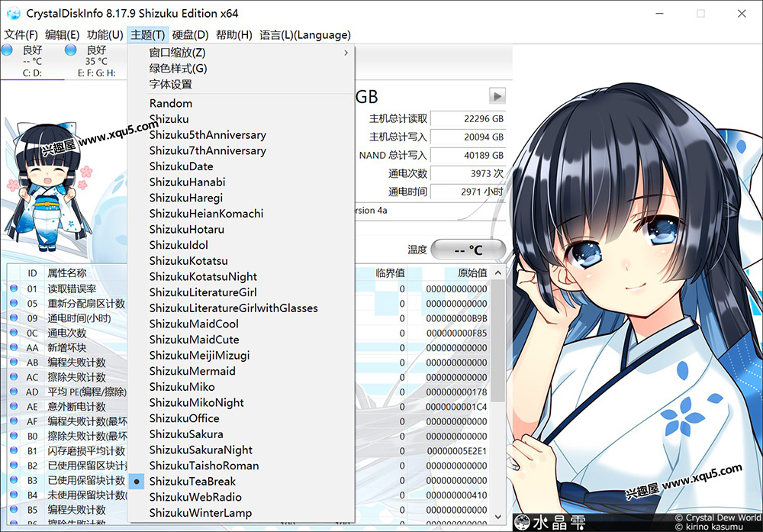Click the next disk arrow button
763x532 pixels.
click(x=497, y=96)
